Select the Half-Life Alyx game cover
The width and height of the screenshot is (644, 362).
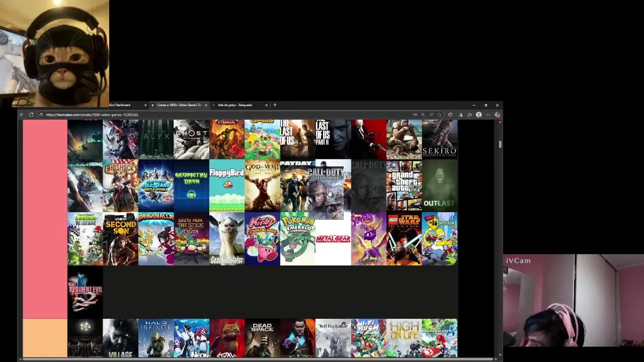156,139
